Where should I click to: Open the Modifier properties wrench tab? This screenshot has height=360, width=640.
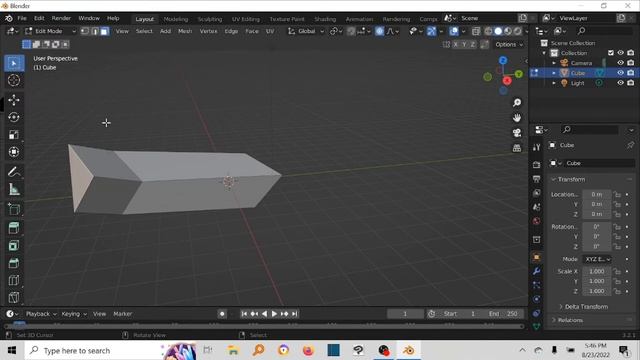click(x=536, y=271)
